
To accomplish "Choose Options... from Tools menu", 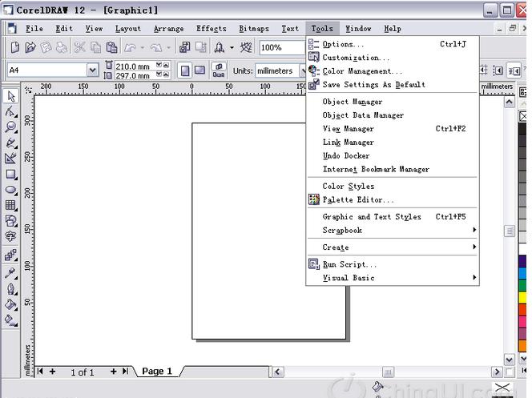I will click(393, 44).
